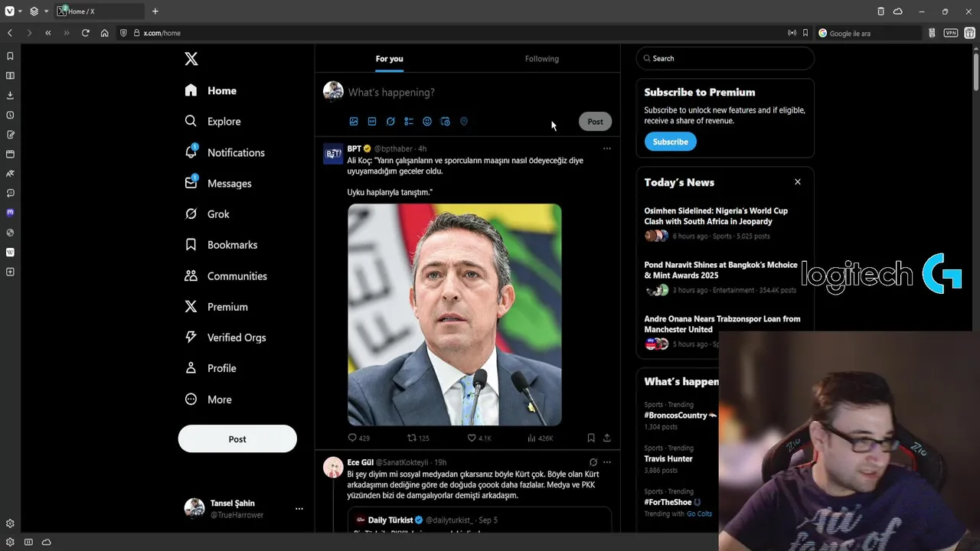Open Notes panel in Vivaldi sidebar

pos(10,135)
